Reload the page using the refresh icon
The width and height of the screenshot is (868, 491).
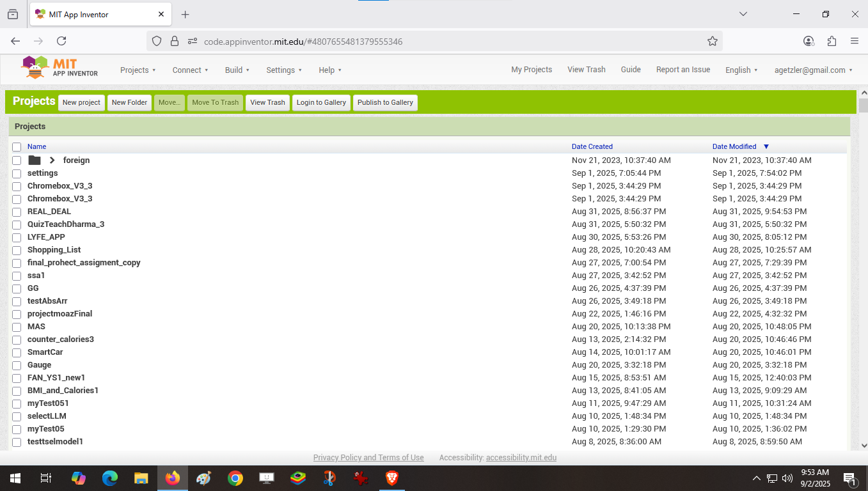[x=61, y=41]
